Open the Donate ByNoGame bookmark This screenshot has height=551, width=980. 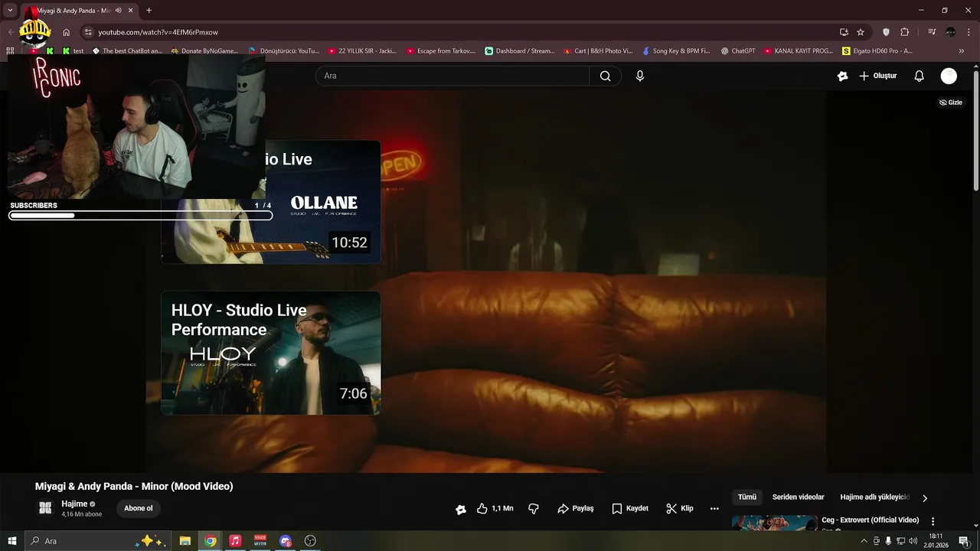(x=205, y=51)
